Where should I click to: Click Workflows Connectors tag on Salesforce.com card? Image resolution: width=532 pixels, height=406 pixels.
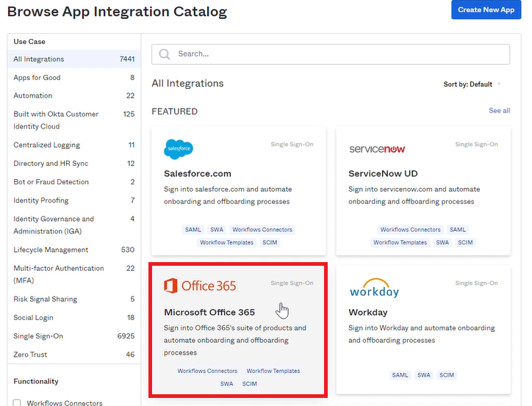(x=262, y=230)
